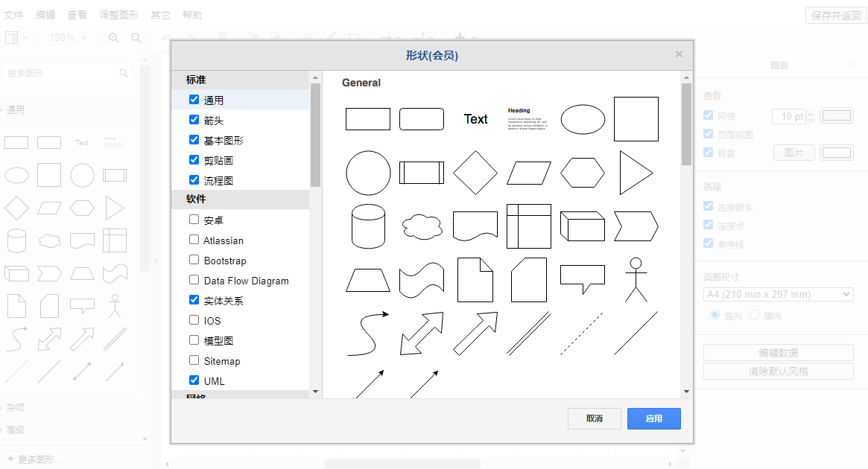Click the 应用 apply button
The height and width of the screenshot is (469, 868).
[653, 418]
